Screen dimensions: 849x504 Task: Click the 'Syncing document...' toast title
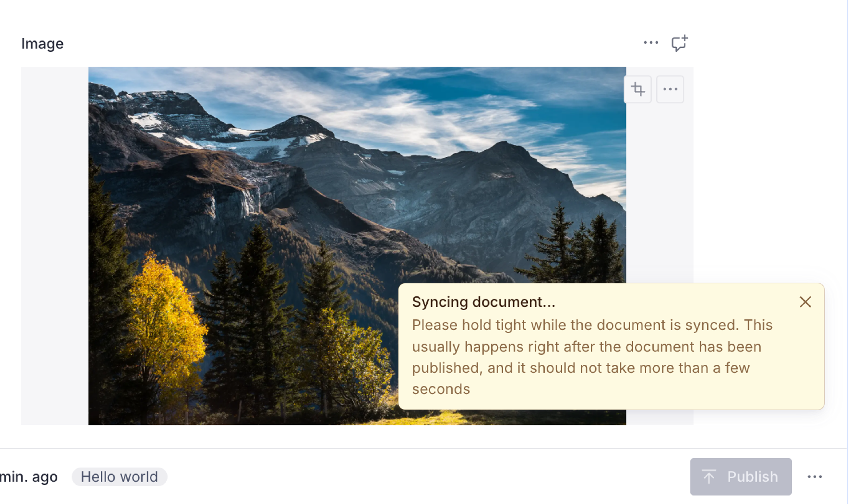pyautogui.click(x=483, y=302)
